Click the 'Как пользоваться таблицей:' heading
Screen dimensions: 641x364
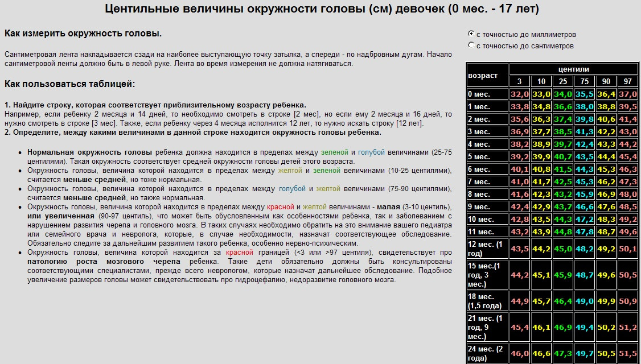pos(70,84)
